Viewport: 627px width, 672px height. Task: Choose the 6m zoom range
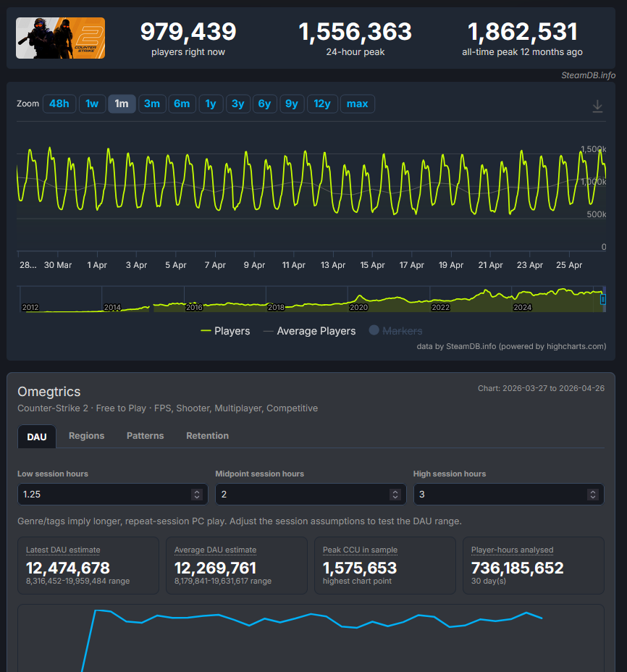182,104
